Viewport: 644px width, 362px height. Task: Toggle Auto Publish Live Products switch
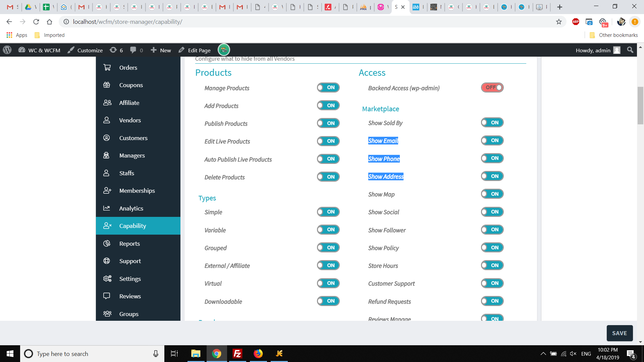[x=328, y=159]
